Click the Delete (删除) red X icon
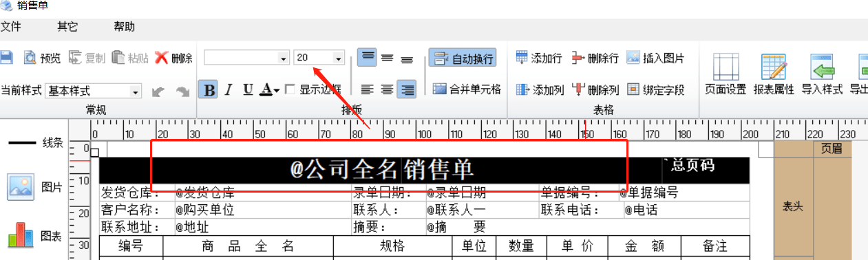The width and height of the screenshot is (868, 260). (x=173, y=58)
